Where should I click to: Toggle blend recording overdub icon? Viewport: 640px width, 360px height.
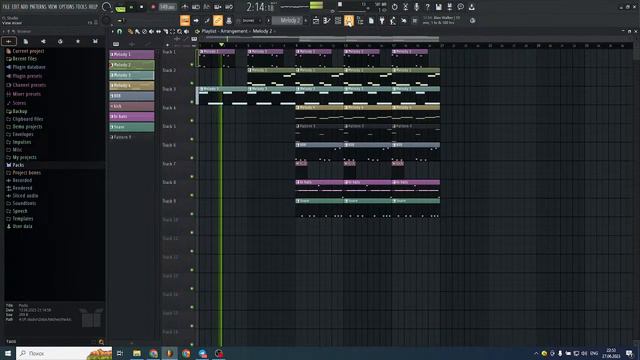point(218,7)
